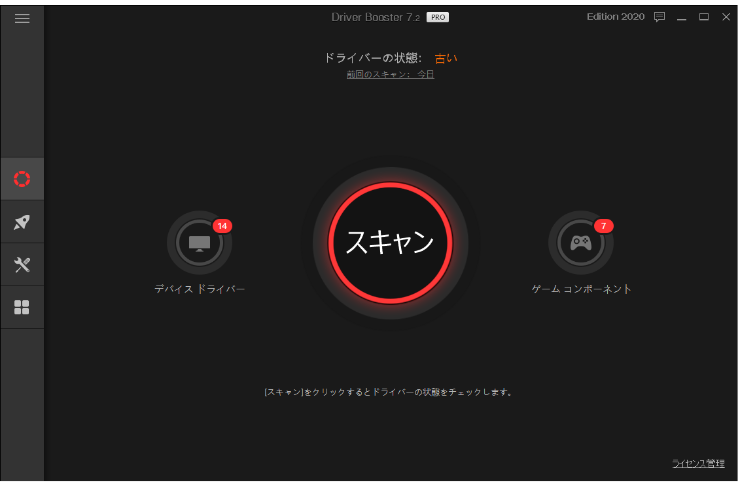This screenshot has width=738, height=483.
Task: Open ゲーム コンポーネント gamepad icon
Action: [x=581, y=243]
